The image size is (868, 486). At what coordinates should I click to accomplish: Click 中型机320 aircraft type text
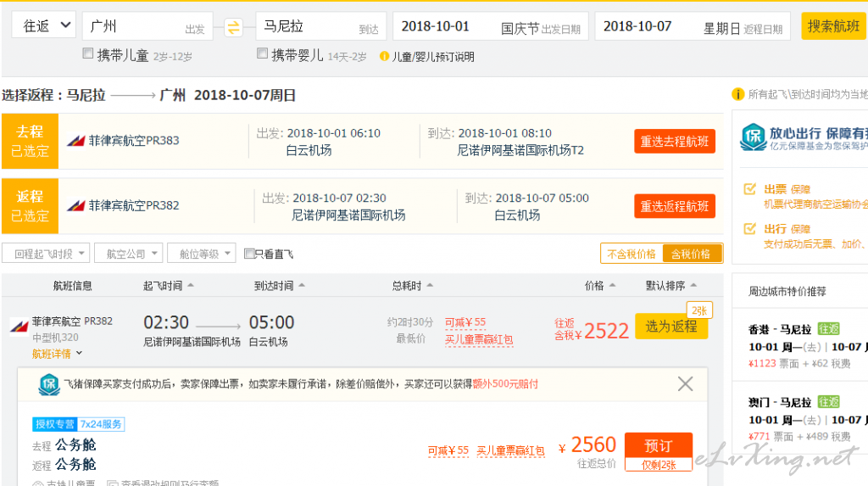55,338
